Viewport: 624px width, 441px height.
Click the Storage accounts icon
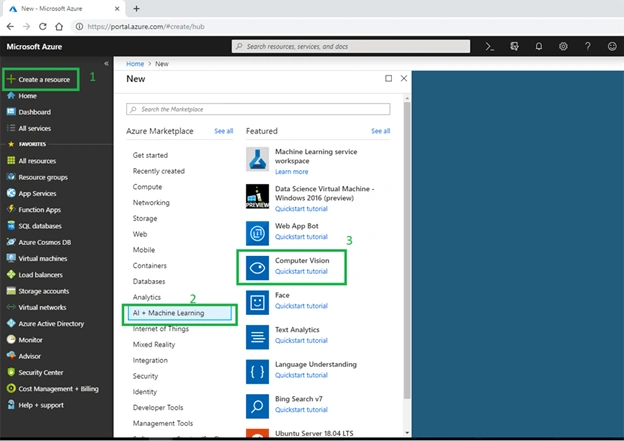point(11,291)
